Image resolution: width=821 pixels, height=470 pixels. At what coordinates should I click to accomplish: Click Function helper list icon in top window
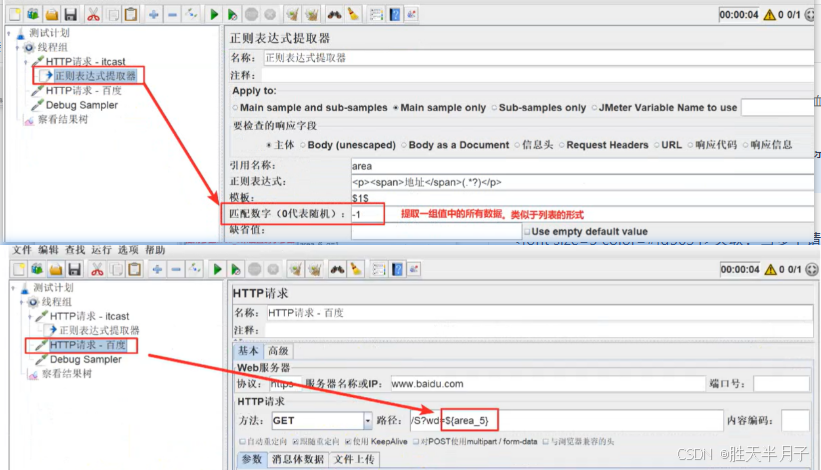tap(376, 15)
